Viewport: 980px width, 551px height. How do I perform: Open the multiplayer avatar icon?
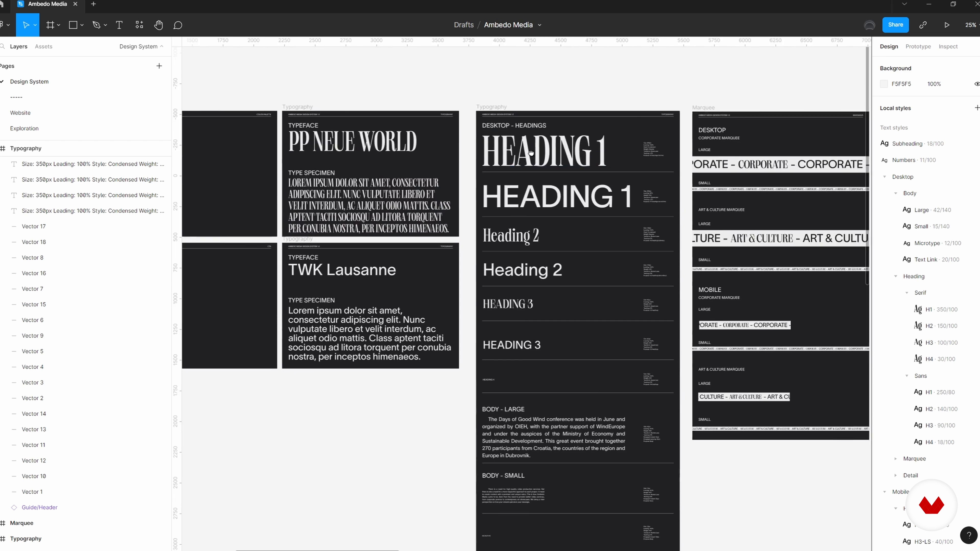coord(869,25)
